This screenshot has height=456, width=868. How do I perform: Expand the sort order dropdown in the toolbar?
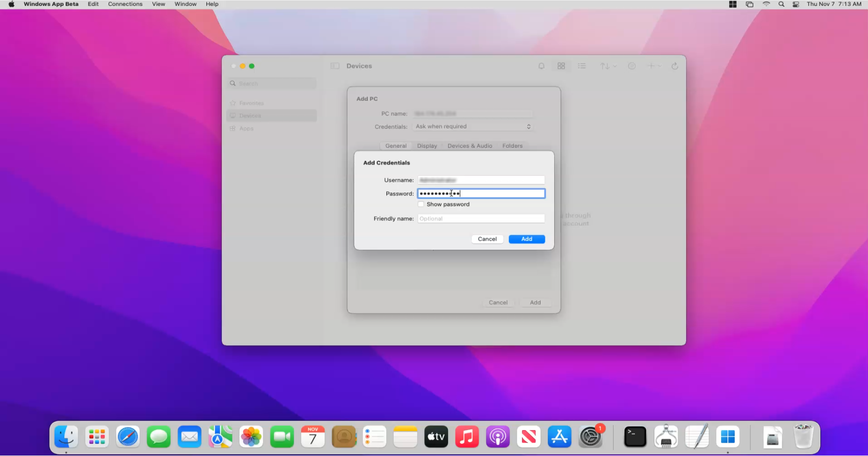click(x=608, y=66)
